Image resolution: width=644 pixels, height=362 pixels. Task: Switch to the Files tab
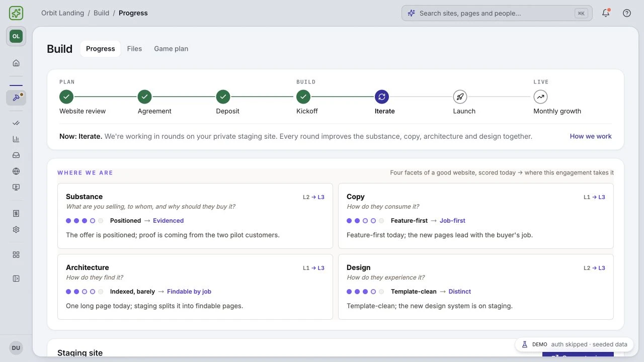click(x=134, y=49)
